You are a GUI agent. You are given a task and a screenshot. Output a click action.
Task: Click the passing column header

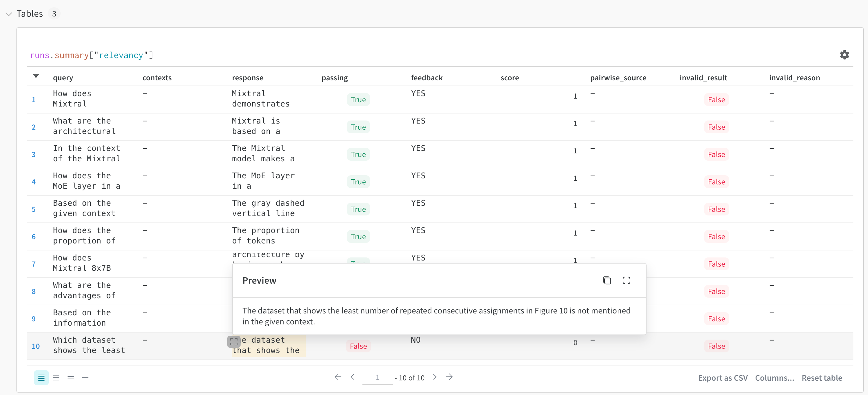[334, 78]
